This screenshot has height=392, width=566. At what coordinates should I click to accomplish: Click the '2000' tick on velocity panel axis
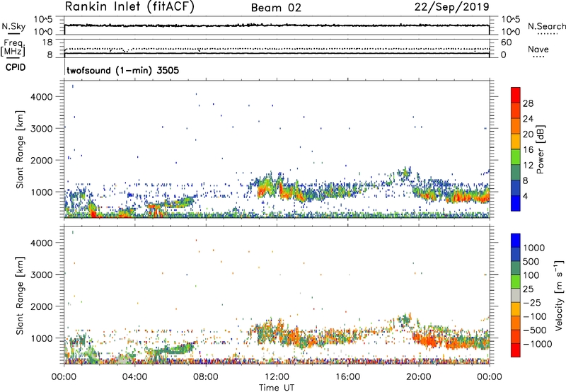pyautogui.click(x=41, y=306)
